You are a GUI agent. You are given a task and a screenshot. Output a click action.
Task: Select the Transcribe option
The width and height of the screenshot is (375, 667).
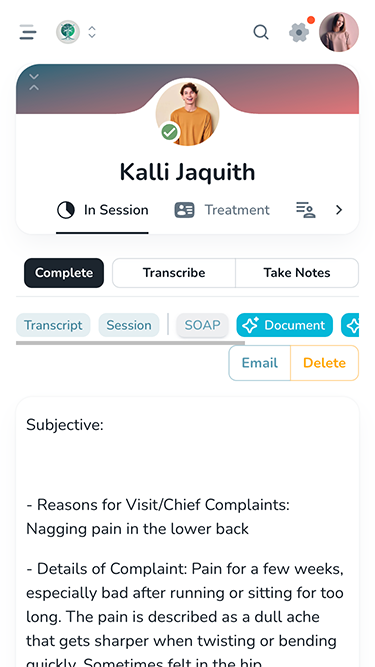point(174,273)
